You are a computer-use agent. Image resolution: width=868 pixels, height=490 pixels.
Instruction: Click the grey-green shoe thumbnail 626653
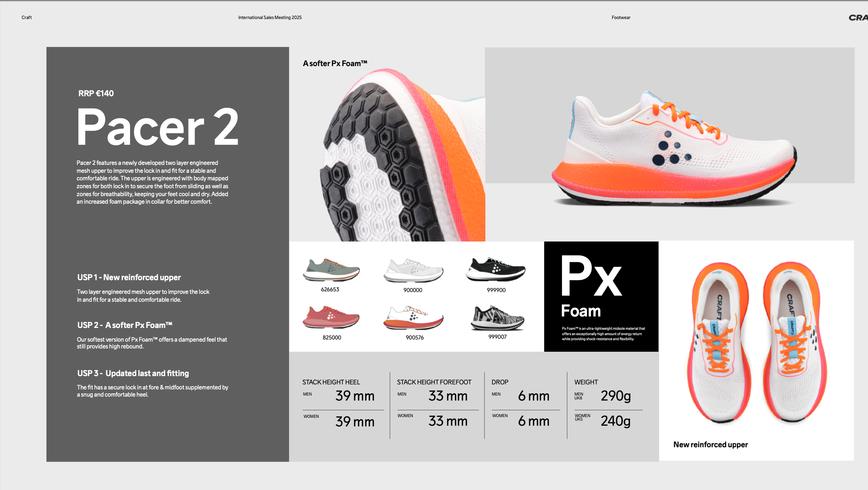[331, 270]
